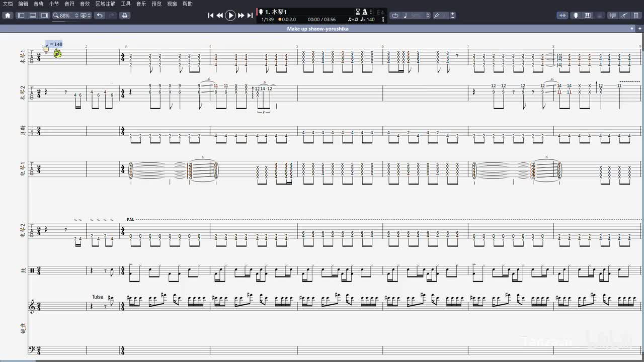Viewport: 644px width, 362px height.
Task: Open the 音乐 menu
Action: (x=141, y=4)
